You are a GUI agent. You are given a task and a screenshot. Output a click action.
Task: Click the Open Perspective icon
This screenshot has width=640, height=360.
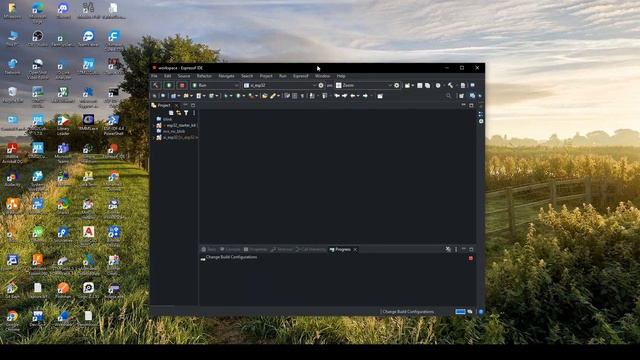click(462, 96)
